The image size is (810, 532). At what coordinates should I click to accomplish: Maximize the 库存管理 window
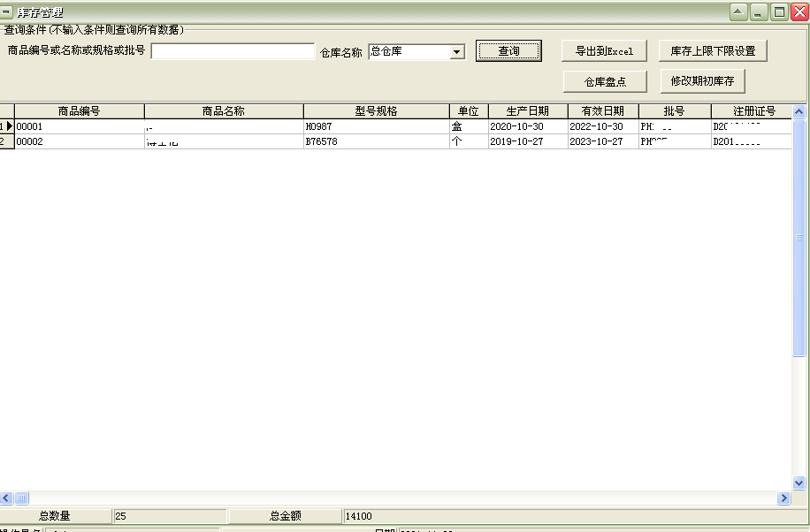779,11
